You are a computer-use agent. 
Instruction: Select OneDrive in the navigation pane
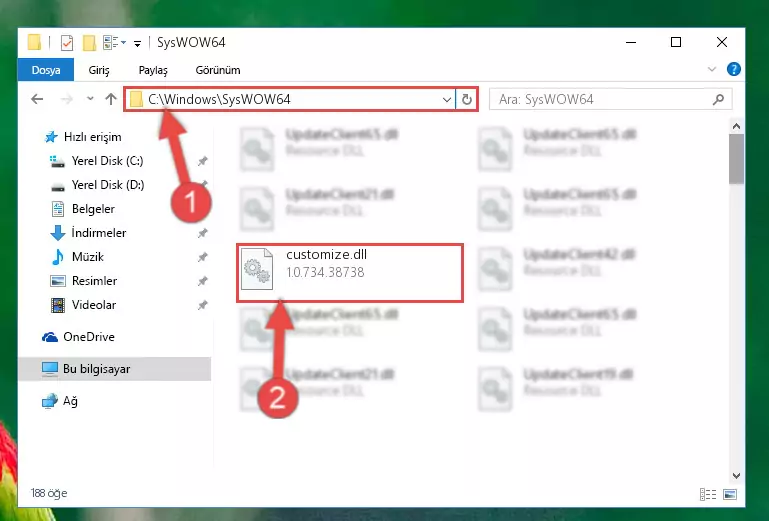(x=89, y=337)
